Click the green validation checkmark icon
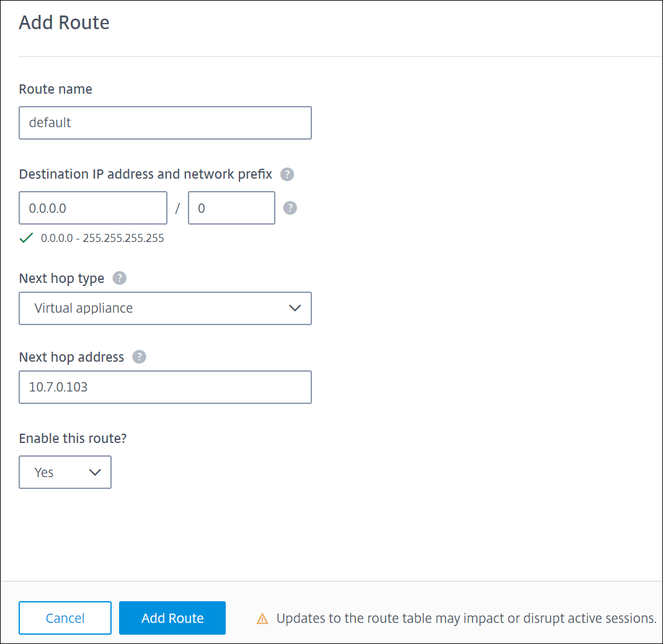The image size is (663, 644). (26, 238)
